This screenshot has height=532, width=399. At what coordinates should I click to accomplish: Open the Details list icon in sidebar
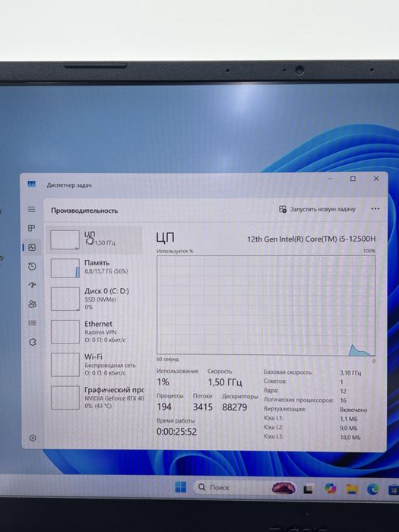[x=32, y=323]
